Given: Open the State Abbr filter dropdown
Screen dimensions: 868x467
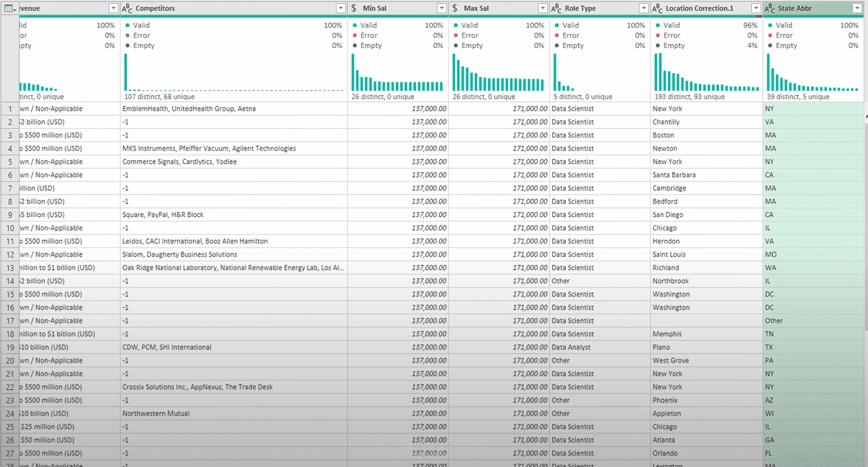Looking at the screenshot, I should tap(857, 8).
